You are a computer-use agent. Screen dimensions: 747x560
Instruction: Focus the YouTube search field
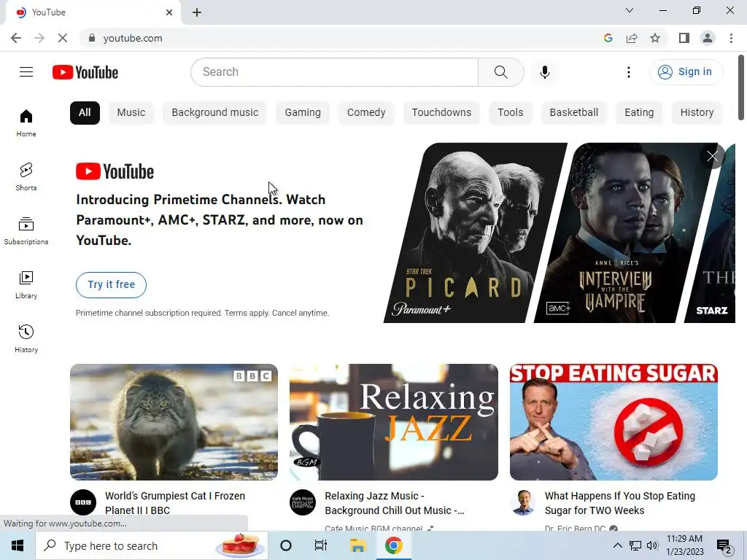tap(334, 72)
